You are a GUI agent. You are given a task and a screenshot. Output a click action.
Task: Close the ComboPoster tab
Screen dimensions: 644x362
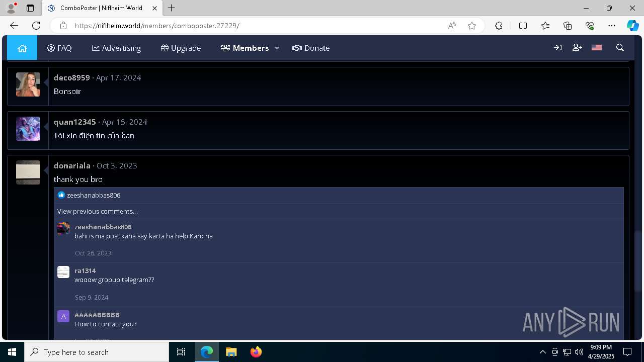155,8
